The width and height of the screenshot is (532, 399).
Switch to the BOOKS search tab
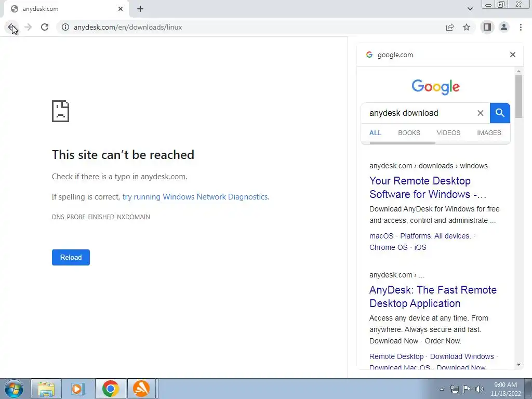pos(409,133)
